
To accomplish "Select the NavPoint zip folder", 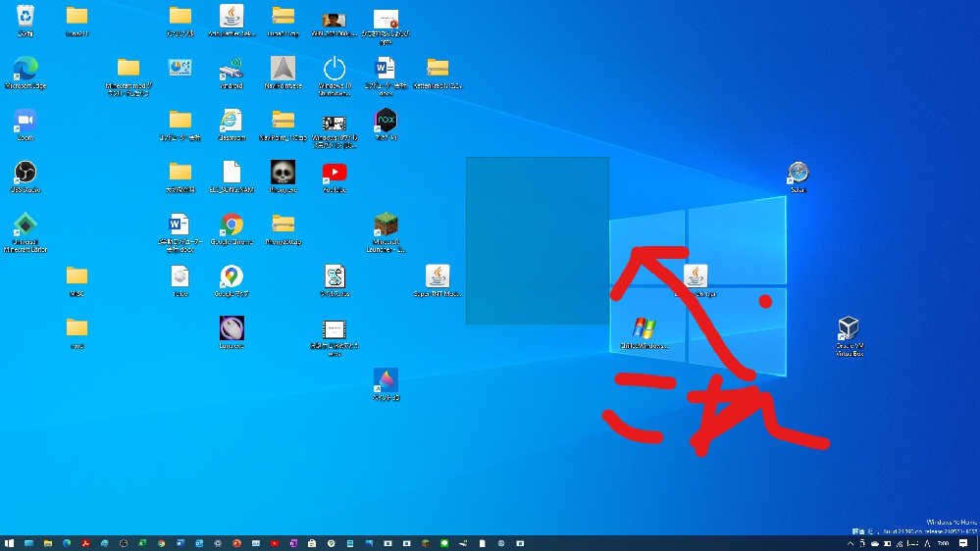I will click(284, 125).
